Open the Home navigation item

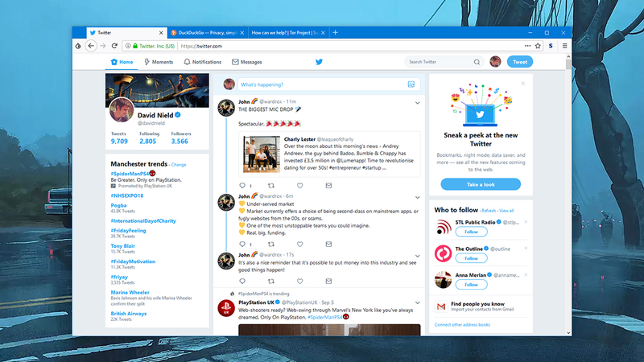coord(122,62)
